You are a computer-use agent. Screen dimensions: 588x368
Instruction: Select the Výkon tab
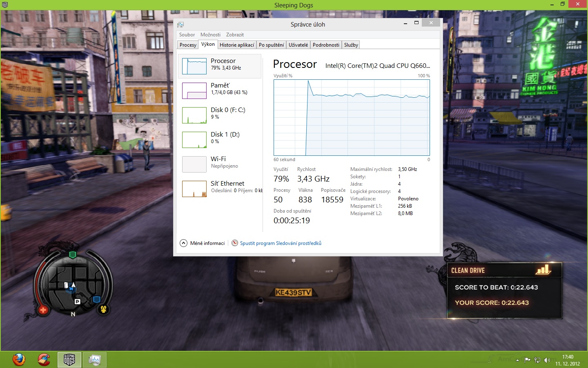tap(208, 44)
